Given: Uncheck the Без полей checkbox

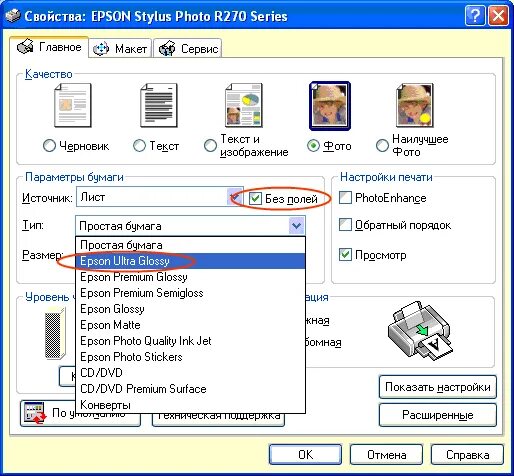Looking at the screenshot, I should [255, 199].
